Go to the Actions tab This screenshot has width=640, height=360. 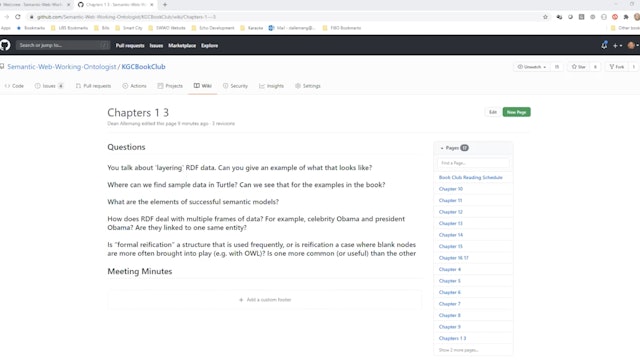point(134,86)
